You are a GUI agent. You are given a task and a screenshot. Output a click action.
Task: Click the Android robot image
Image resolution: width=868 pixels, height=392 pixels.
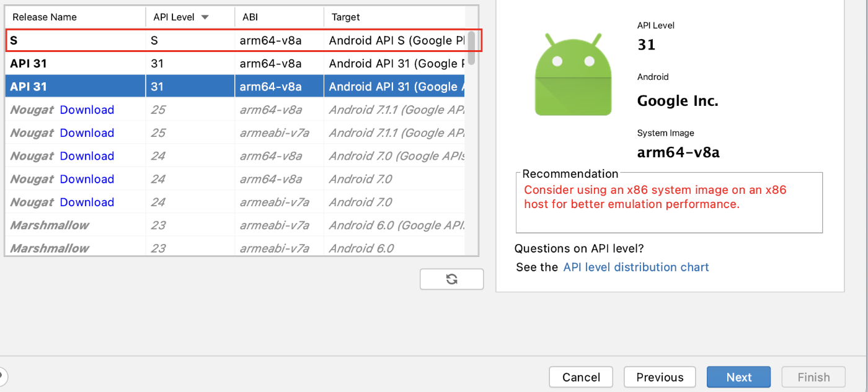pos(573,75)
